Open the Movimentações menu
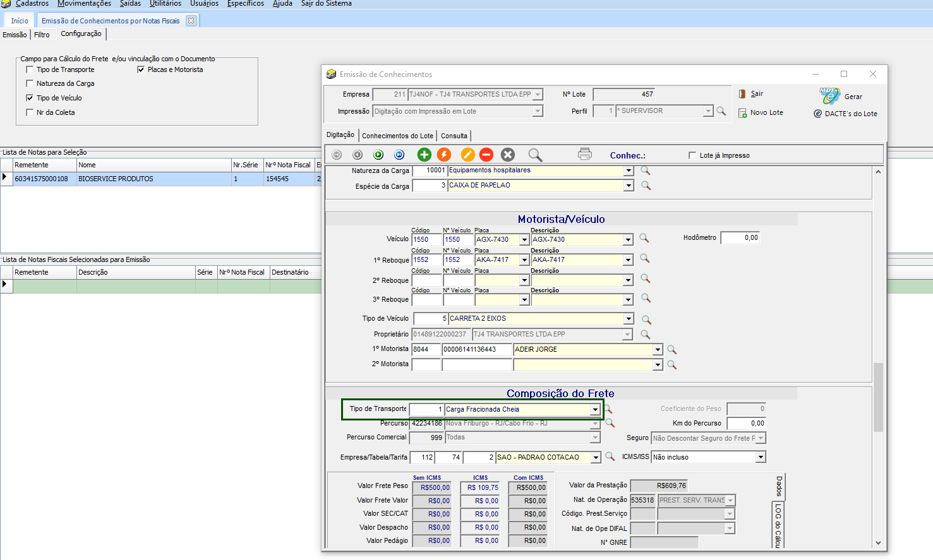933x560 pixels. pyautogui.click(x=84, y=4)
